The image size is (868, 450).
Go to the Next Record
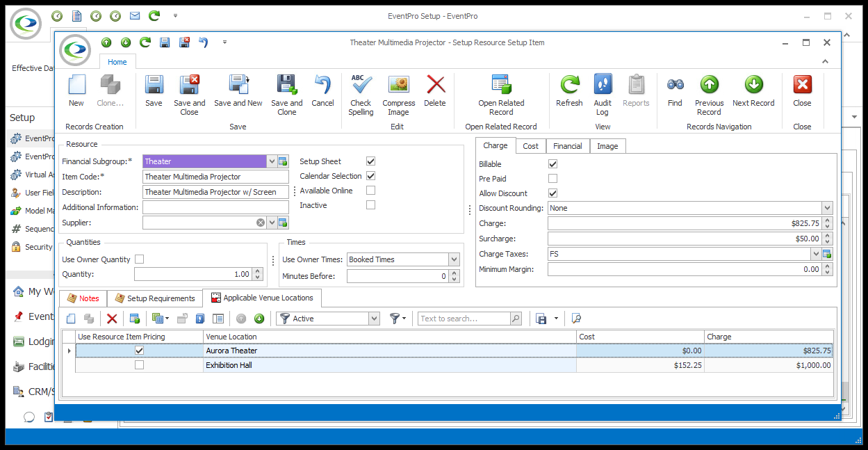(753, 91)
